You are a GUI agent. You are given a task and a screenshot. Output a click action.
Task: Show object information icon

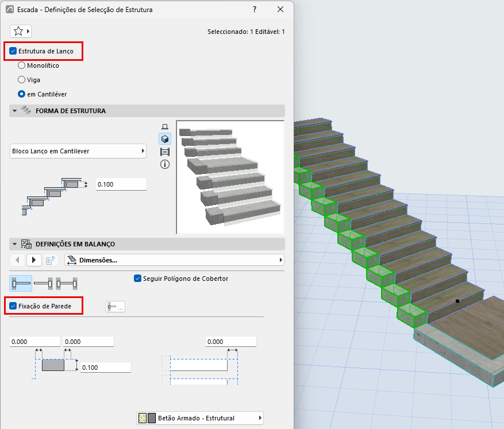[x=165, y=164]
